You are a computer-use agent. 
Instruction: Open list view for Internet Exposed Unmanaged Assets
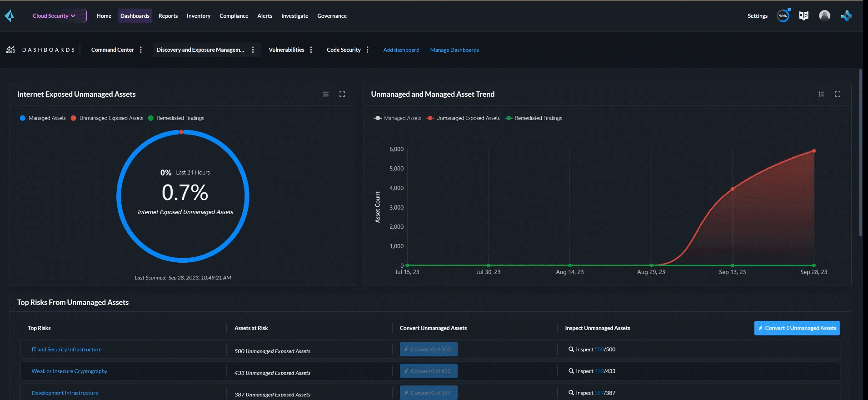click(x=326, y=94)
